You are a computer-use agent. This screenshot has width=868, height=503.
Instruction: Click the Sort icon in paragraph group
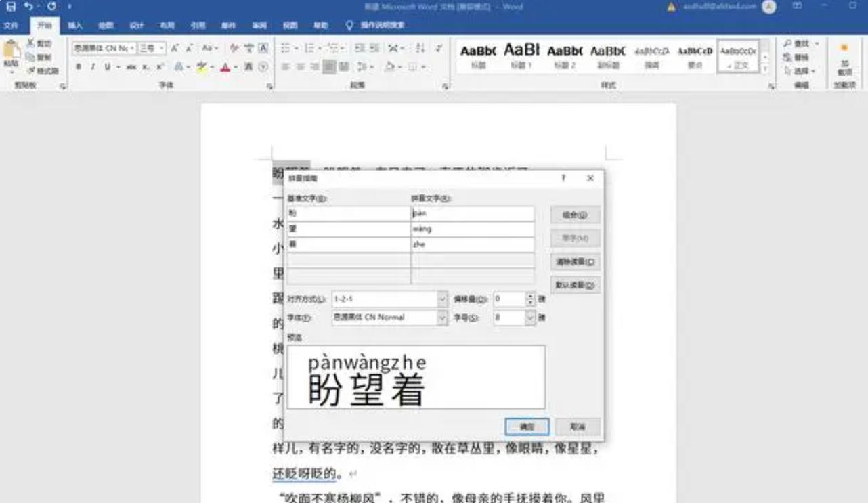coord(420,48)
